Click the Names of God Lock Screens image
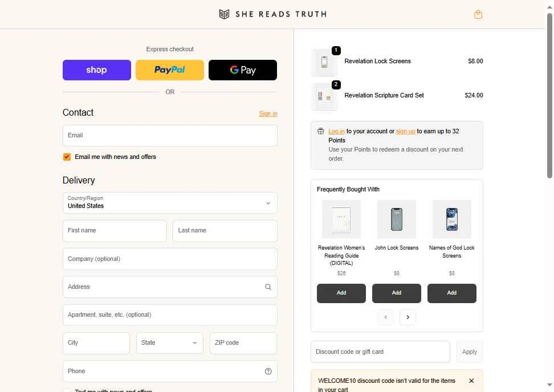The image size is (554, 392). pyautogui.click(x=452, y=219)
